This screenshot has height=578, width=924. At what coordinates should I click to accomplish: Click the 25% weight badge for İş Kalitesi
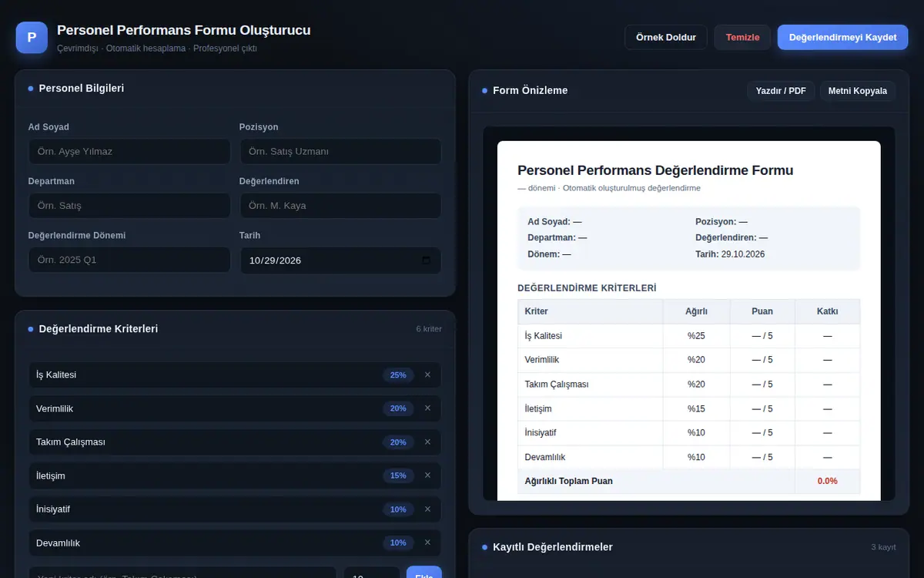(398, 375)
